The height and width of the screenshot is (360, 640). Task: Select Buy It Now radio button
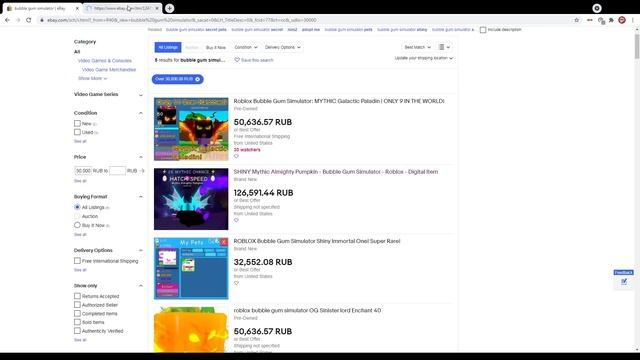pos(77,225)
